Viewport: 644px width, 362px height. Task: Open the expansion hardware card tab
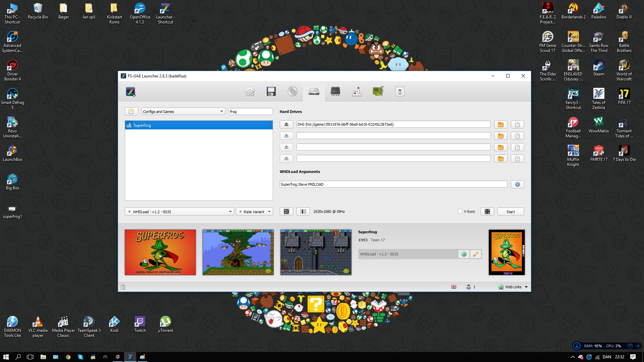click(x=378, y=92)
